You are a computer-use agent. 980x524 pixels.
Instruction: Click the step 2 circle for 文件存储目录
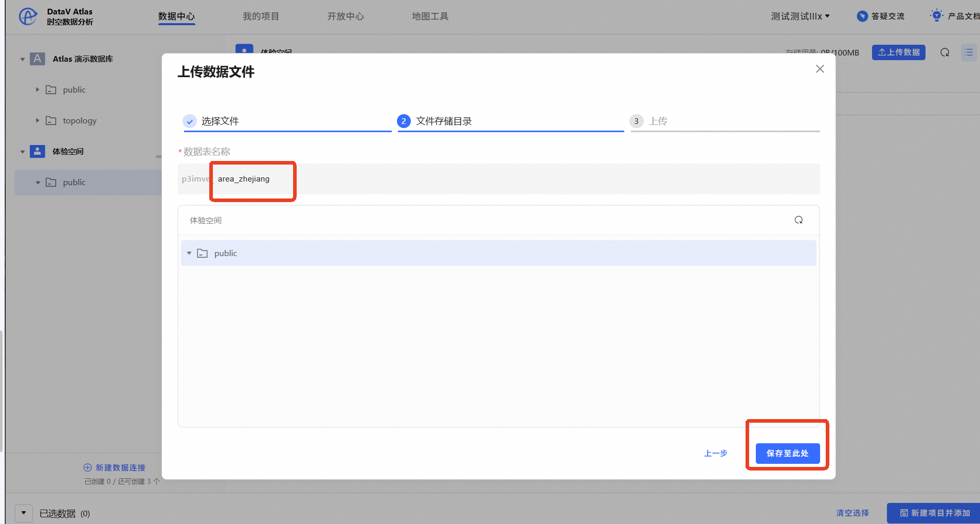(404, 121)
